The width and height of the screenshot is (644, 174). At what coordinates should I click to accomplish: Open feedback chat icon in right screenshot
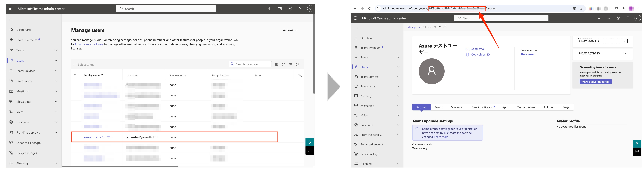(x=637, y=152)
